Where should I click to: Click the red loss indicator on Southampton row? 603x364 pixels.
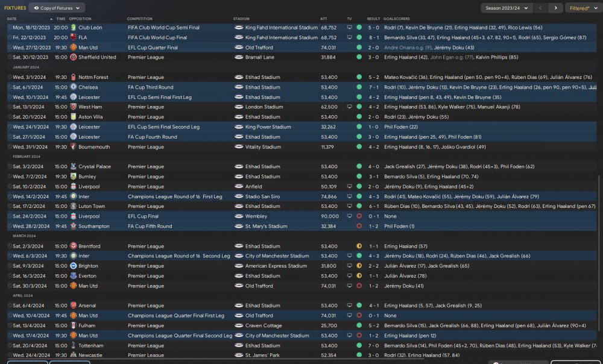[x=359, y=226]
